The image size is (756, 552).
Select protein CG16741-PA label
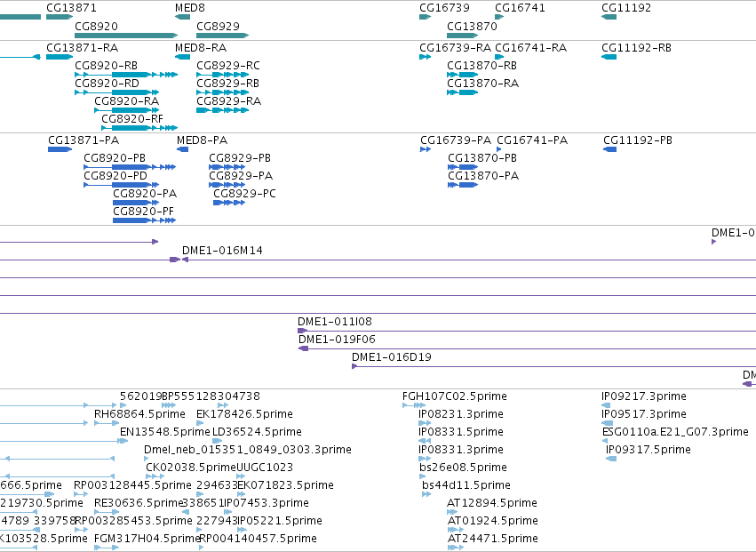pyautogui.click(x=532, y=140)
